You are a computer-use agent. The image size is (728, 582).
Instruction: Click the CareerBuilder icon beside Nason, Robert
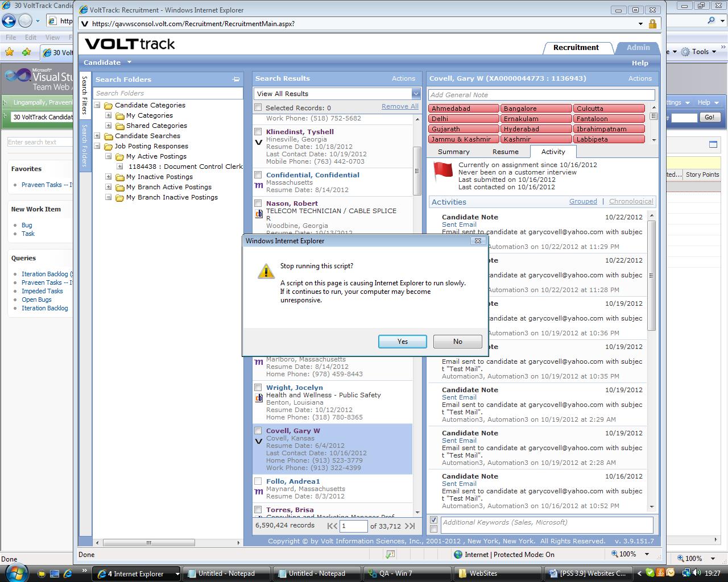[x=259, y=214]
